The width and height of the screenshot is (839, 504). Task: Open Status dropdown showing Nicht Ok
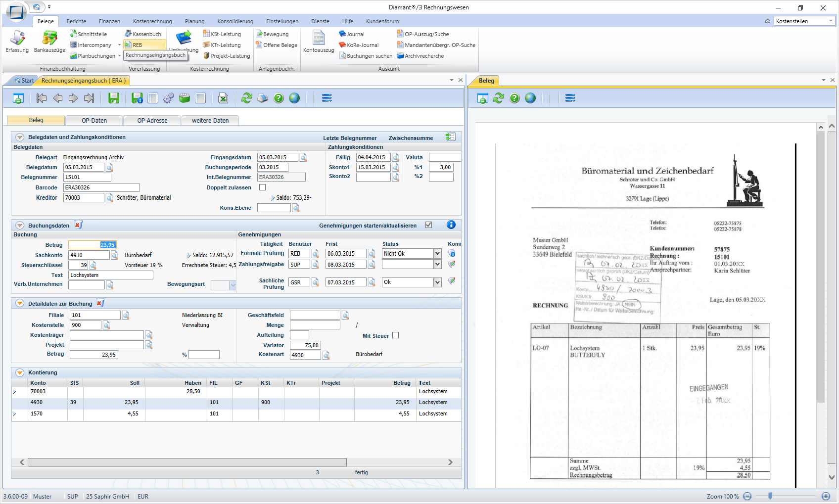click(x=437, y=254)
